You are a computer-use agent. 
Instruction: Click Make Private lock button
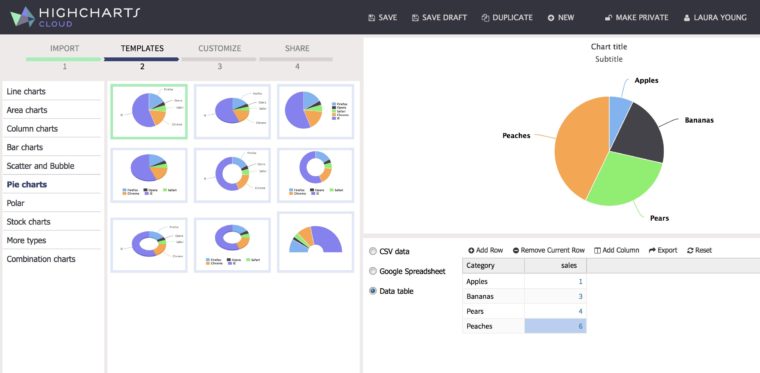click(636, 17)
